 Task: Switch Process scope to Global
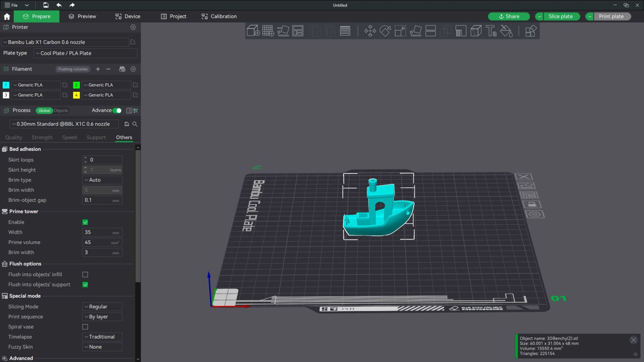(x=44, y=111)
